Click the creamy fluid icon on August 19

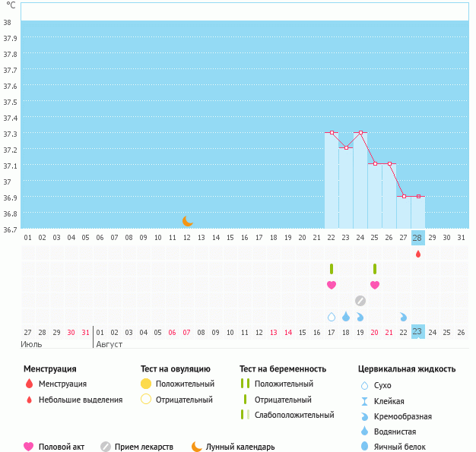[x=360, y=317]
